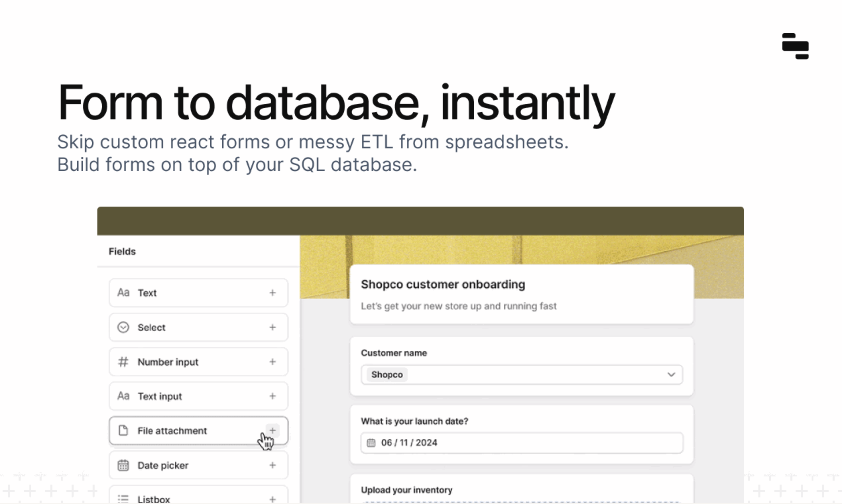Click the Shopco customer onboarding title
Image resolution: width=842 pixels, height=504 pixels.
(x=443, y=284)
